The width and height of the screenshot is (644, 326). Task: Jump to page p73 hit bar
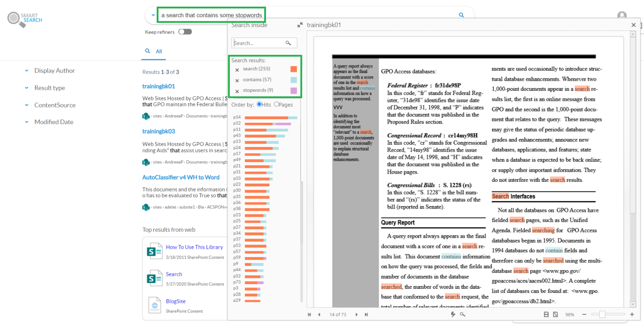coord(254,283)
